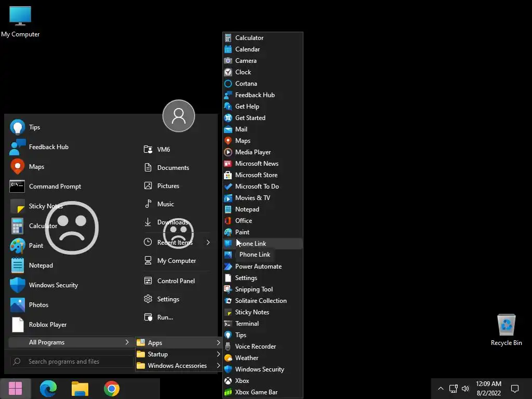Launch Microsoft Store

point(263,175)
